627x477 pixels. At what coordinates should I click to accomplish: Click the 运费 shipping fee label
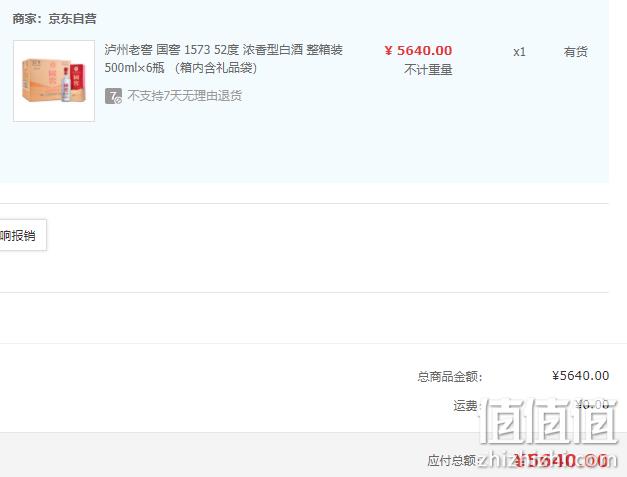click(465, 406)
